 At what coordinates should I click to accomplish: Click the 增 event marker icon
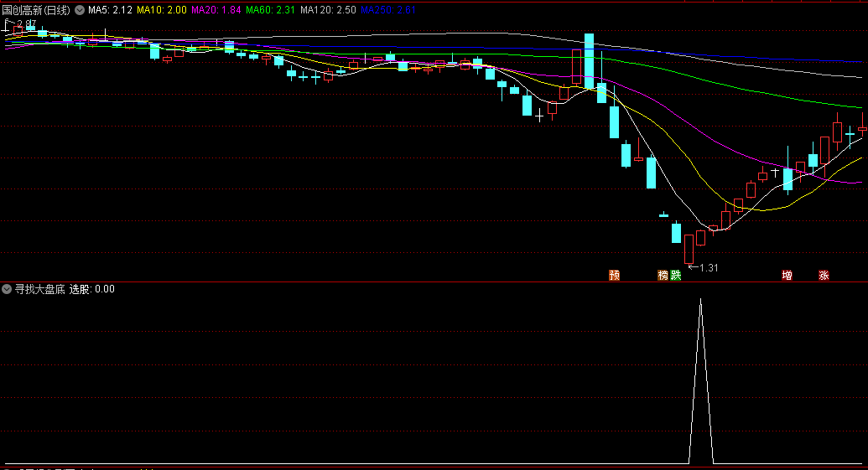(787, 276)
